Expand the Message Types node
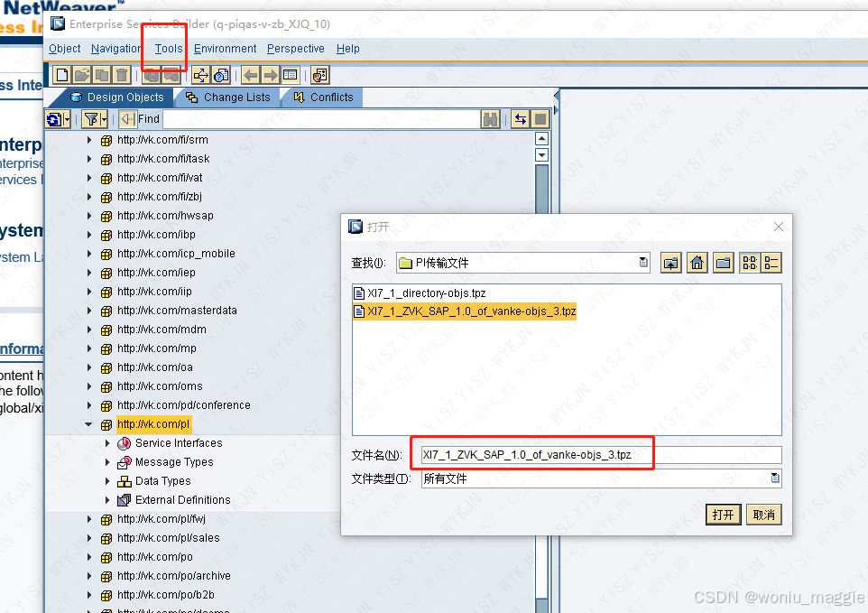The width and height of the screenshot is (868, 613). (107, 462)
